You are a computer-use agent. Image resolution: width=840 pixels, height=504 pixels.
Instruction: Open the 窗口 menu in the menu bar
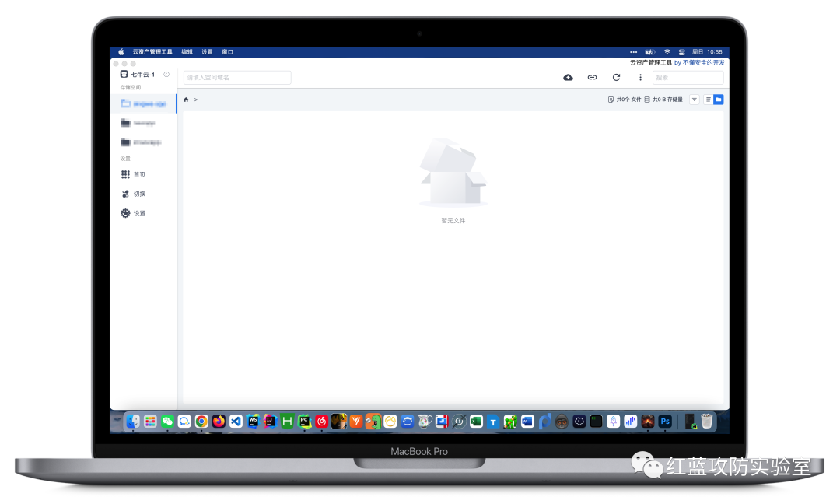[228, 52]
